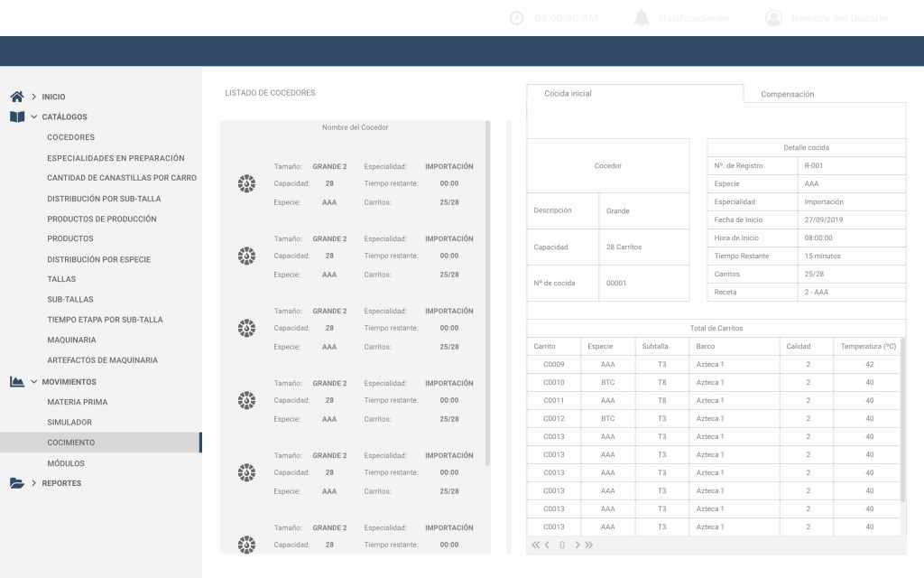Select the Cocida inicial tab
This screenshot has height=578, width=924.
[x=568, y=94]
